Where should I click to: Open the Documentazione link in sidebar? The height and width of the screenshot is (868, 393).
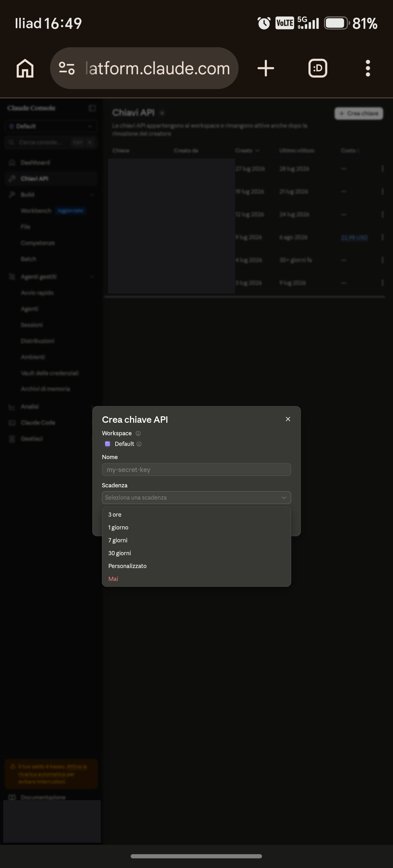pyautogui.click(x=43, y=797)
